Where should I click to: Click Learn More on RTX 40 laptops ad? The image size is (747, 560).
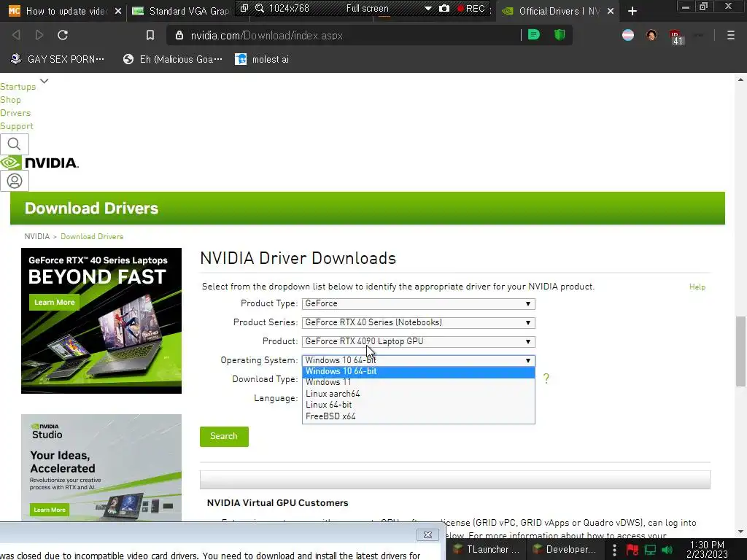point(54,303)
